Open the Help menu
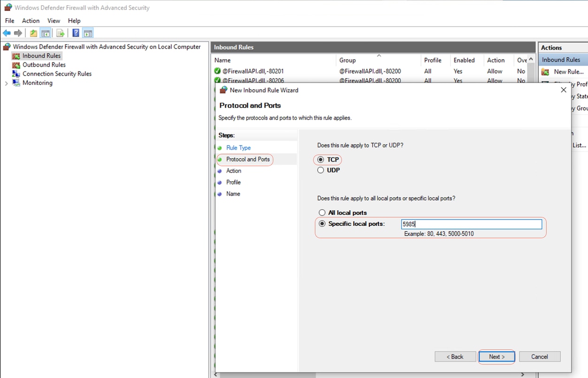This screenshot has width=588, height=378. (74, 21)
